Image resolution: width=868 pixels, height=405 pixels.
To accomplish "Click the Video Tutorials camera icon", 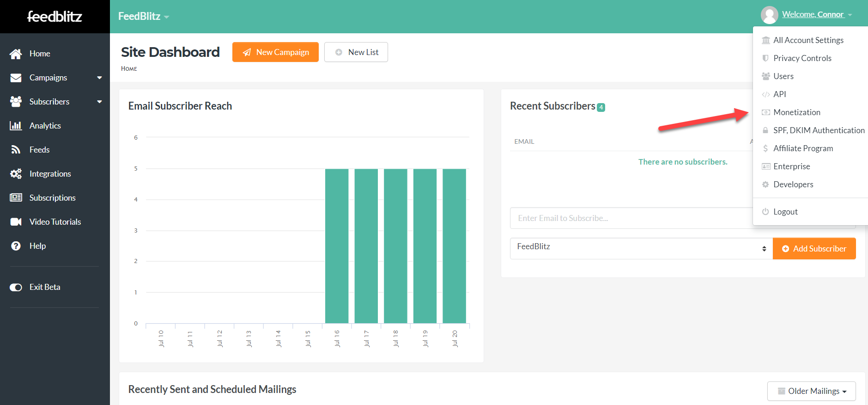I will click(16, 222).
